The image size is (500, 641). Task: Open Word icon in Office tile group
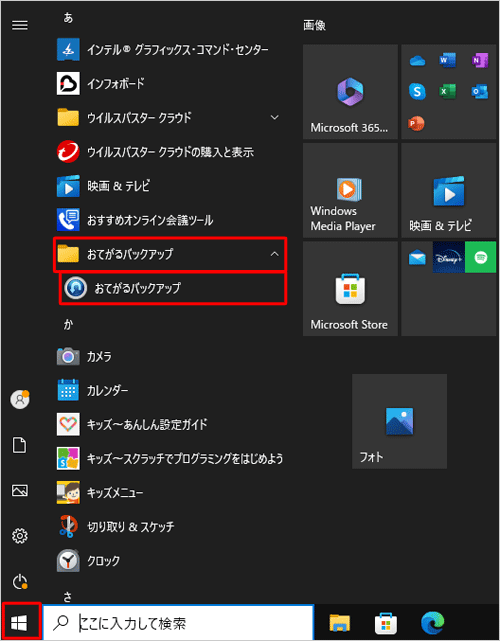[448, 61]
